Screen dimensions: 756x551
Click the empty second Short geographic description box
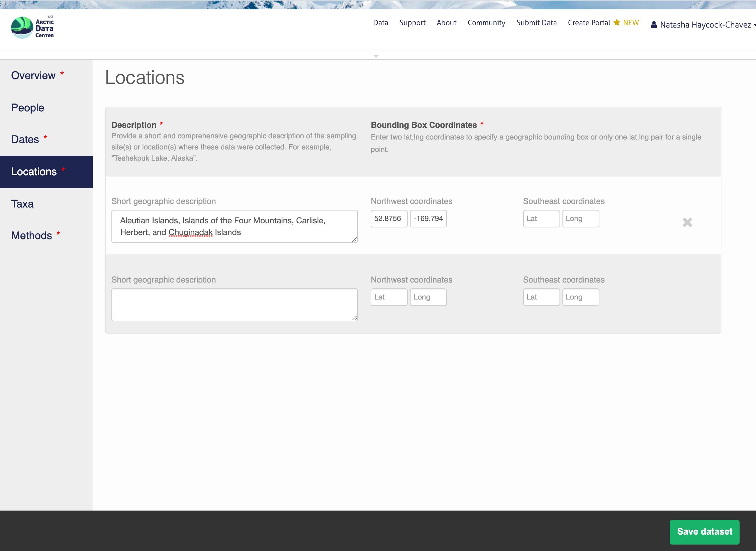pos(234,305)
